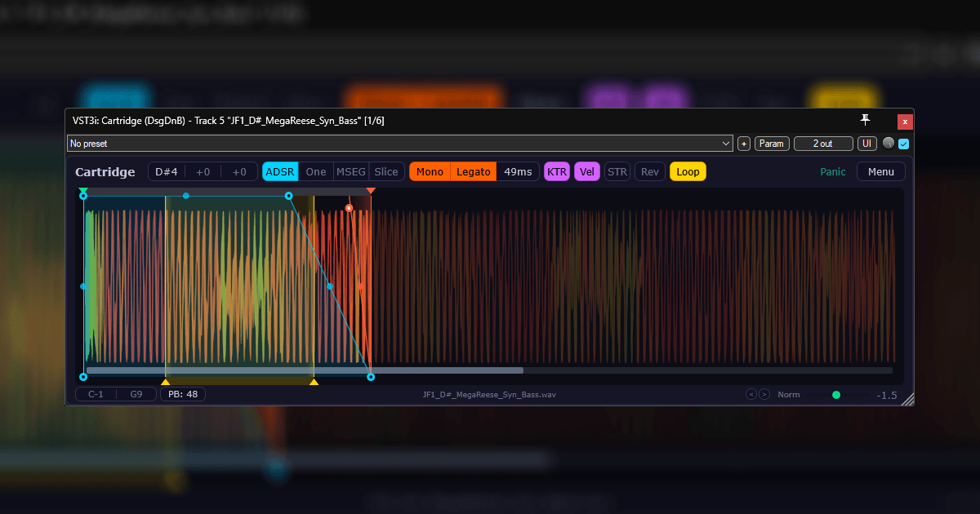Image resolution: width=980 pixels, height=514 pixels.
Task: Open the Param panel
Action: pyautogui.click(x=771, y=143)
